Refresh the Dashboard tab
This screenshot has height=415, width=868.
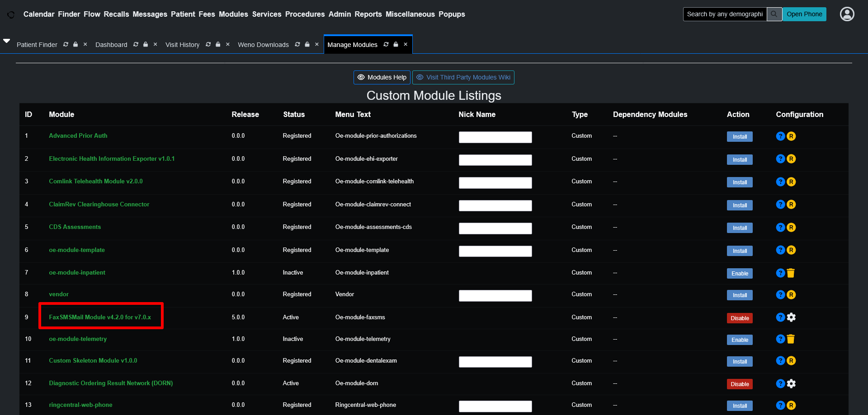(x=136, y=44)
